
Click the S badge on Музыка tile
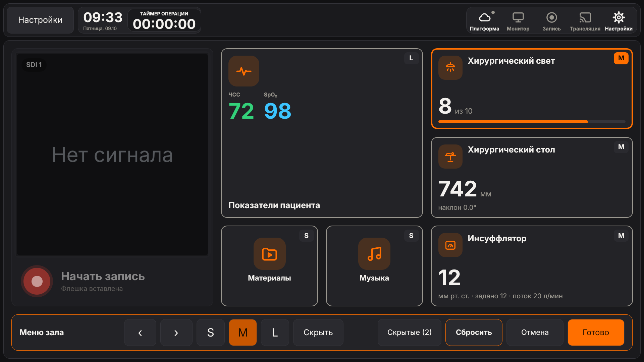click(411, 236)
